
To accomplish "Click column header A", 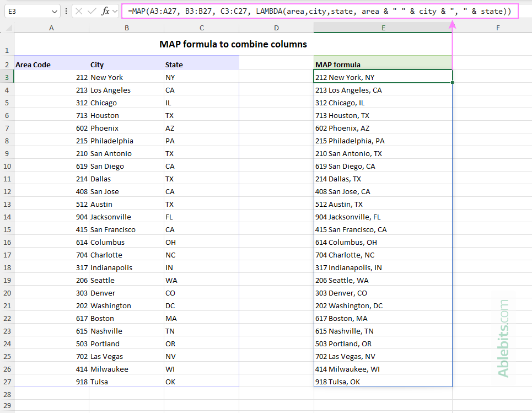I will click(51, 27).
